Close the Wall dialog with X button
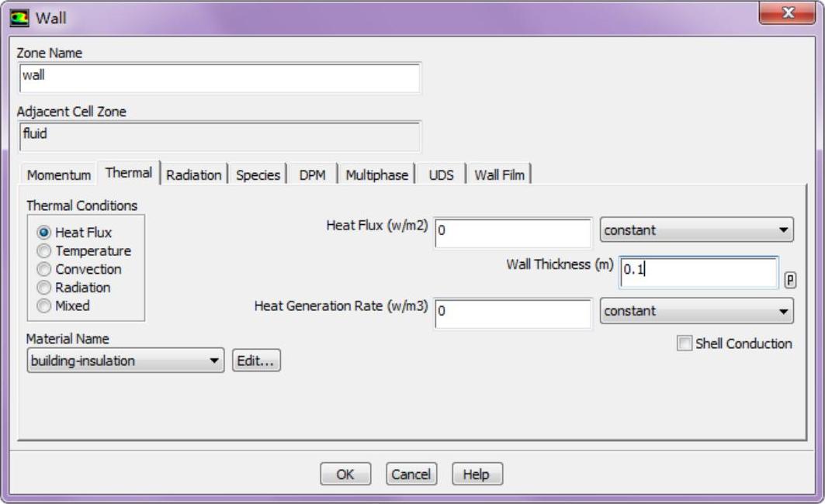This screenshot has height=504, width=825. pyautogui.click(x=787, y=12)
